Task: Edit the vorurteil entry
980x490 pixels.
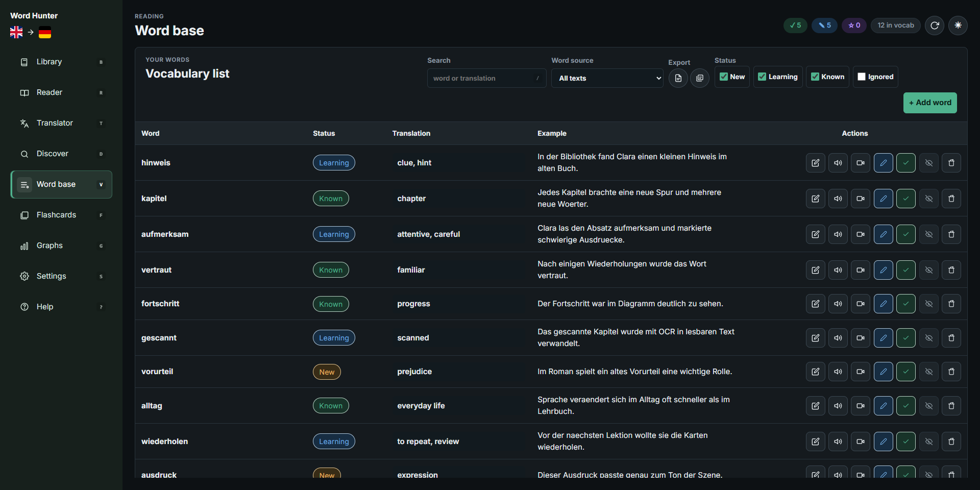Action: pyautogui.click(x=816, y=372)
